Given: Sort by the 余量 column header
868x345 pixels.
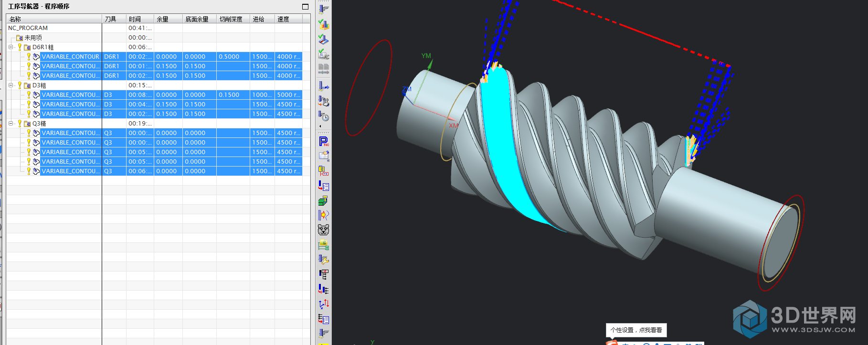Looking at the screenshot, I should pos(168,19).
